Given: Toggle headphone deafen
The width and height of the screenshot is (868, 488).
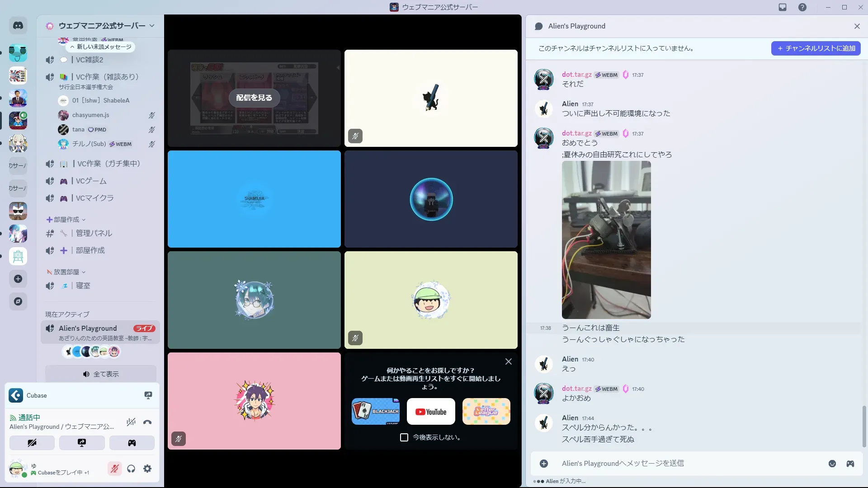Looking at the screenshot, I should [x=131, y=469].
